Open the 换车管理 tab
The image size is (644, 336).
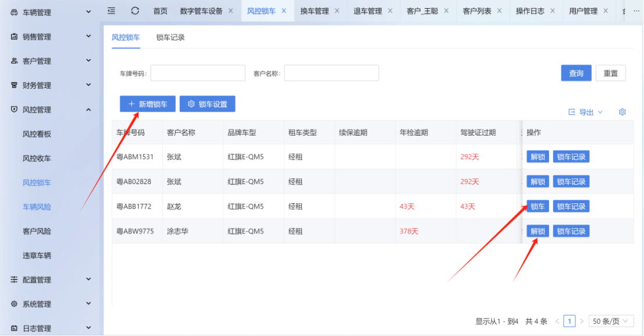point(314,11)
